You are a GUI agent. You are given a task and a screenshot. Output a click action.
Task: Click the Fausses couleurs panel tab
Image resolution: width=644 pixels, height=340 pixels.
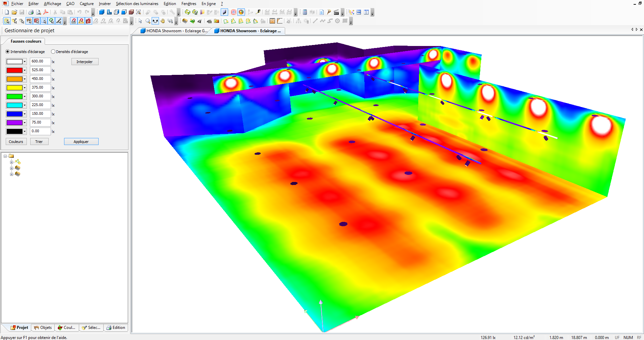[x=26, y=41]
